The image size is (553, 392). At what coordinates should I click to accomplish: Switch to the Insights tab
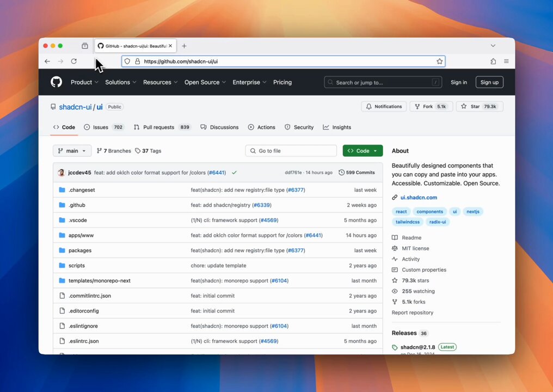[337, 127]
